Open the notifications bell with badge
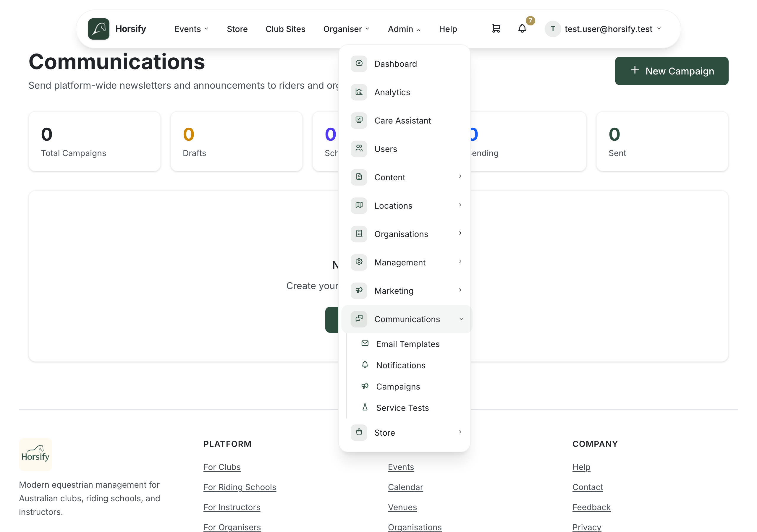 (522, 28)
